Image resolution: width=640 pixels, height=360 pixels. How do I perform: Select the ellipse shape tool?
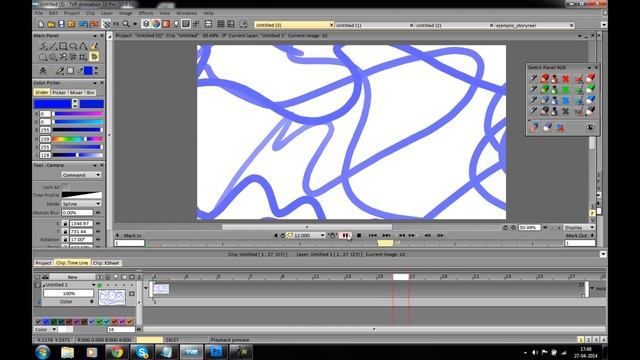(x=73, y=46)
